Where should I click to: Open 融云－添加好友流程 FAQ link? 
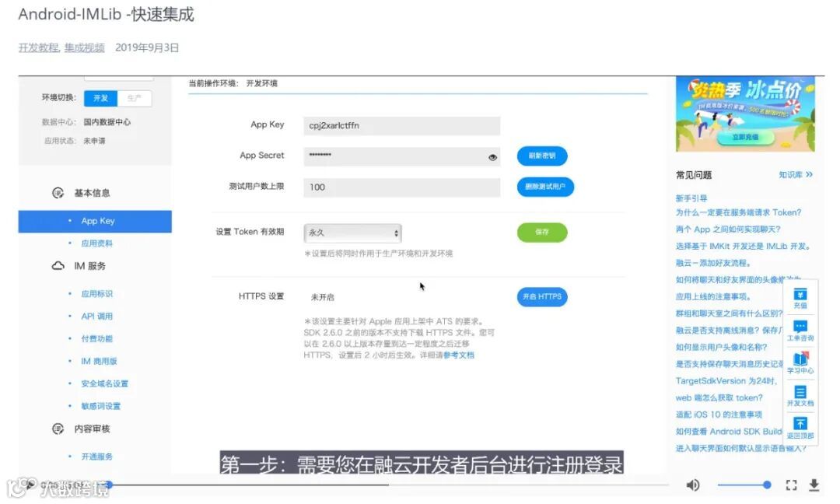click(x=713, y=263)
